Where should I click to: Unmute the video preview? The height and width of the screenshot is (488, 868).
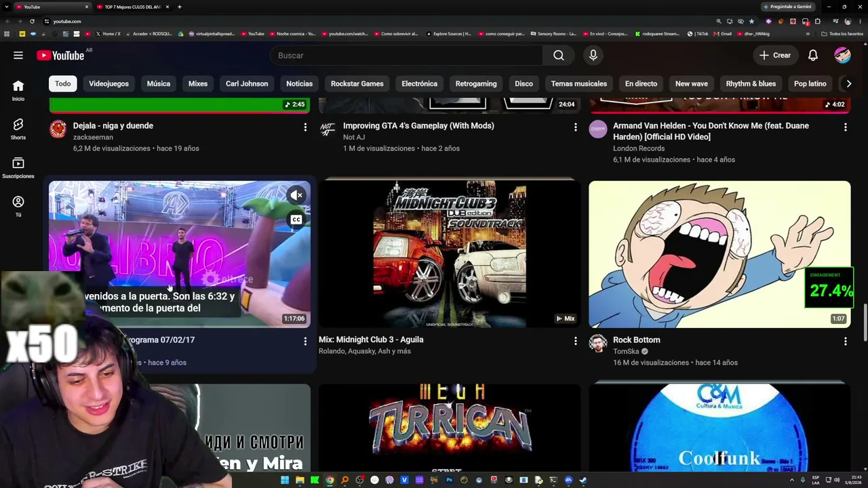point(296,195)
